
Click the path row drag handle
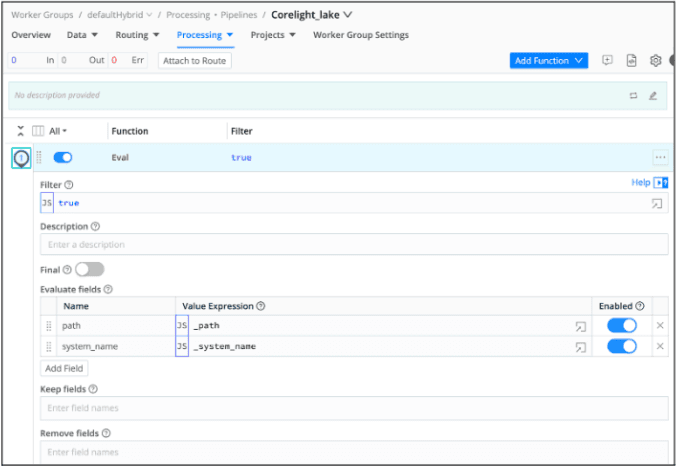tap(49, 326)
